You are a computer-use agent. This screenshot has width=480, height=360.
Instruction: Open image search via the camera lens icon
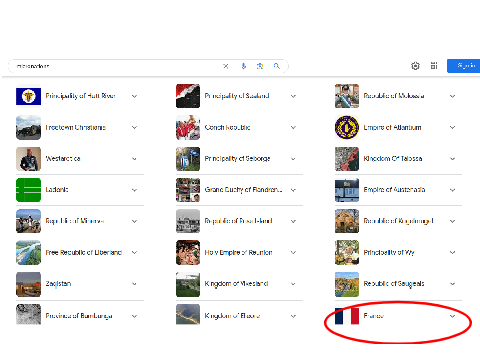point(260,66)
